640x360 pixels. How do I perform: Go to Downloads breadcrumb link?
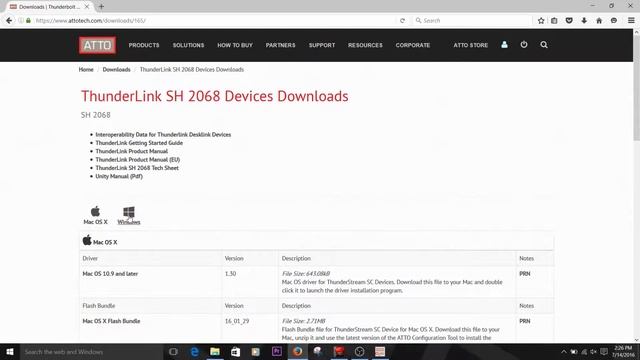(x=116, y=69)
